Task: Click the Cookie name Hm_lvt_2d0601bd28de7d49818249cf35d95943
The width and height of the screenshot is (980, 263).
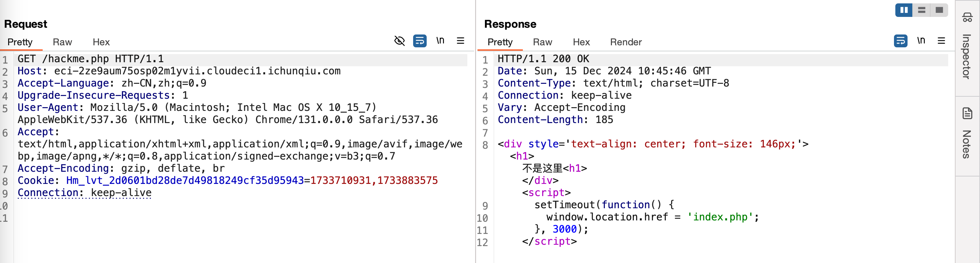Action: coord(185,180)
